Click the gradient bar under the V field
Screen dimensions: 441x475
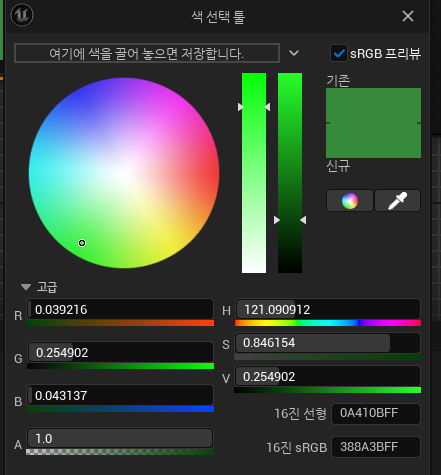click(328, 390)
